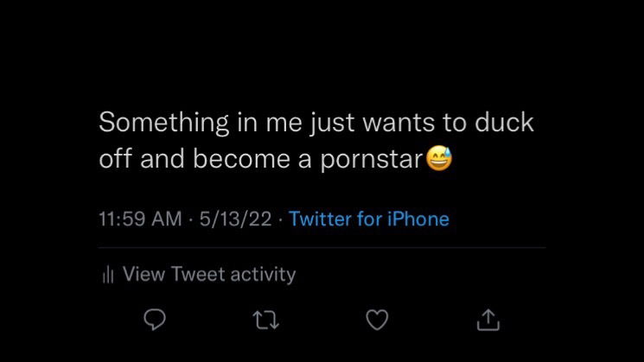Click the word 'Tweet' in View Tweet activity

click(198, 274)
